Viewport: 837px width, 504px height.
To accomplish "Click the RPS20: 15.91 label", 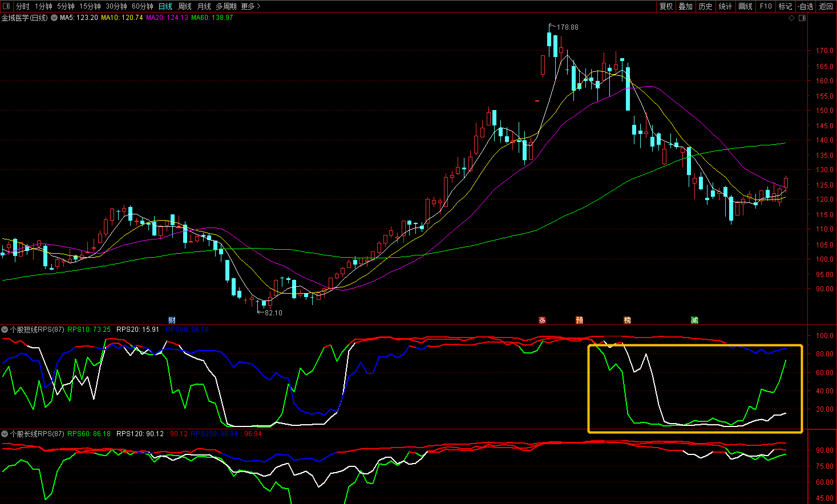I will coord(138,330).
